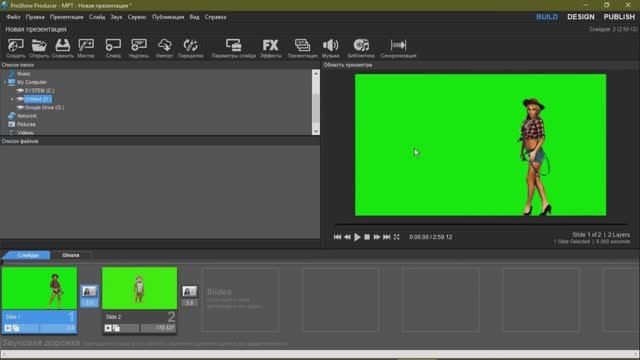Screen dimensions: 640x360
Task: Expand the My Computer tree node
Action: (x=5, y=82)
